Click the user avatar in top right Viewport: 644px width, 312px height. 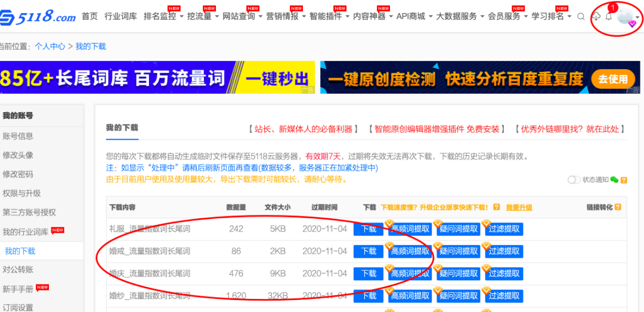pos(626,17)
